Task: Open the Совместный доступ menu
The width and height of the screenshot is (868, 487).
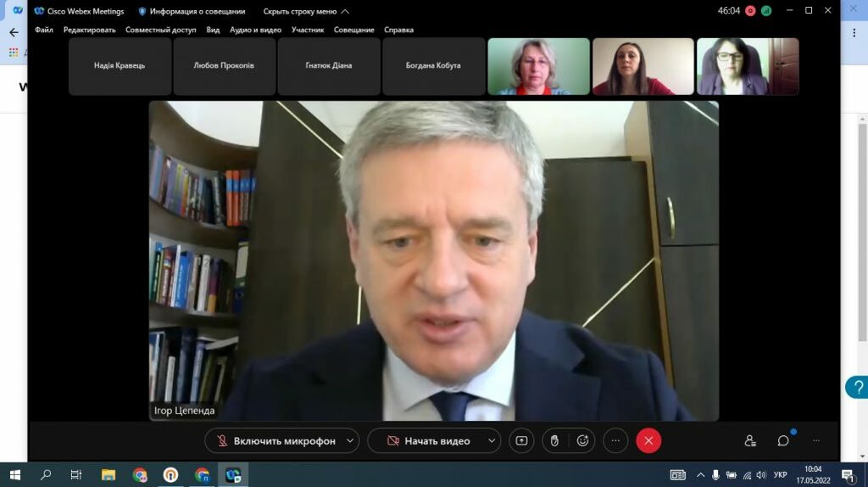Action: tap(160, 30)
